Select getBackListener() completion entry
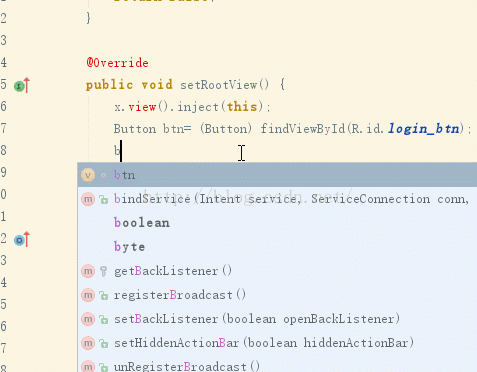The image size is (477, 372). click(x=277, y=271)
